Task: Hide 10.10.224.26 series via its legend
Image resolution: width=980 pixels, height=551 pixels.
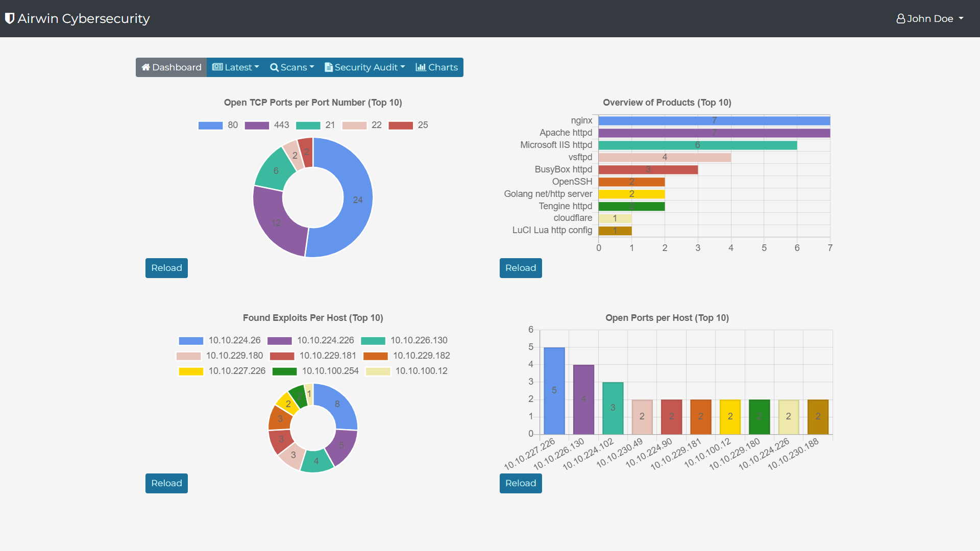Action: [x=191, y=341]
